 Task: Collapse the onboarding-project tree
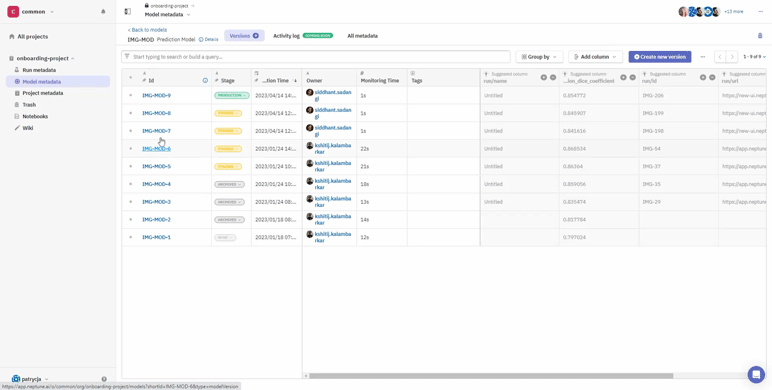coord(73,58)
